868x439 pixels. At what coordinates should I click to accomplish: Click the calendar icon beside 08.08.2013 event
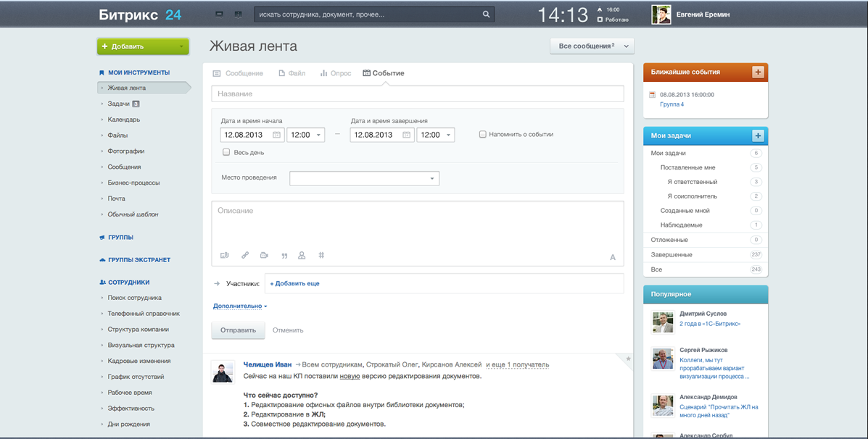coord(652,95)
